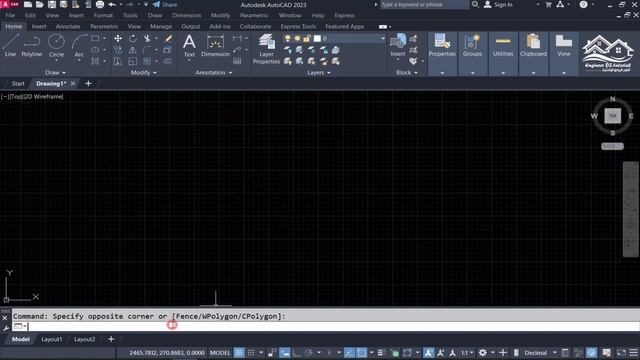Click the Plot (print) icon in quick access toolbar
This screenshot has width=640, height=360.
click(x=100, y=4)
